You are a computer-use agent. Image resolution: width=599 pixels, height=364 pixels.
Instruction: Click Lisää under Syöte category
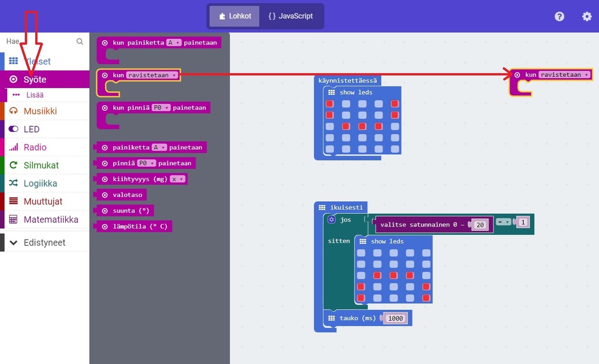[x=35, y=95]
